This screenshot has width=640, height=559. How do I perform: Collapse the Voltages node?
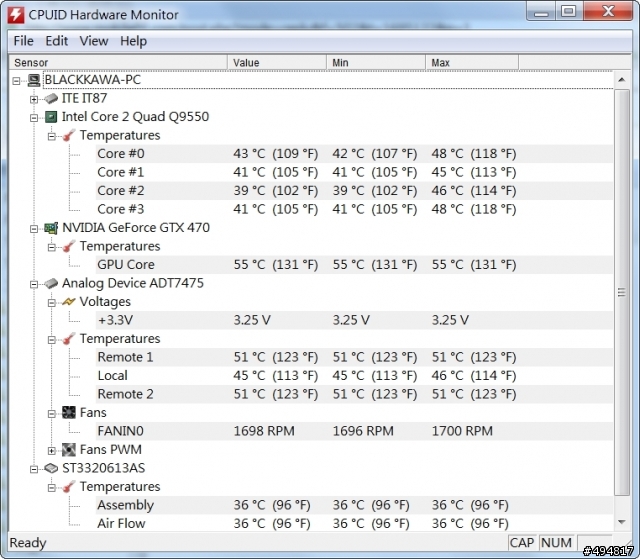click(x=51, y=303)
